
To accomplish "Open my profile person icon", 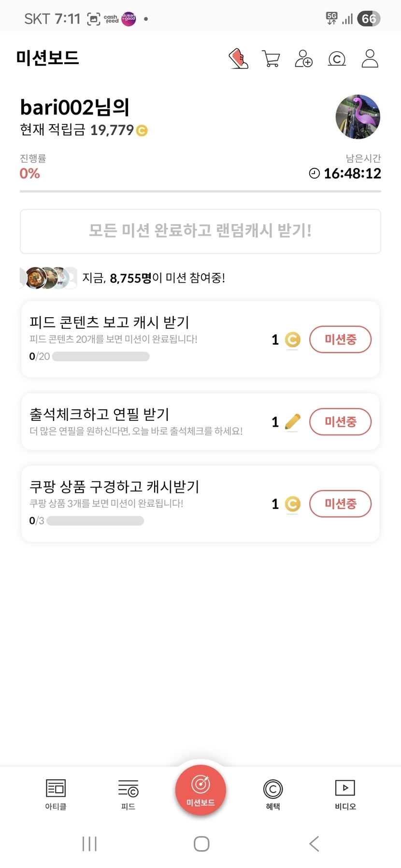I will (370, 59).
